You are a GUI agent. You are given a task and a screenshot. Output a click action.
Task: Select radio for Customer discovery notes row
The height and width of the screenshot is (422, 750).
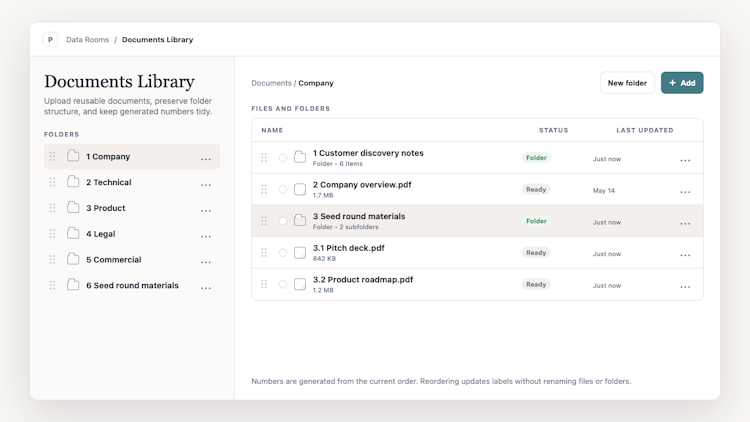(283, 157)
